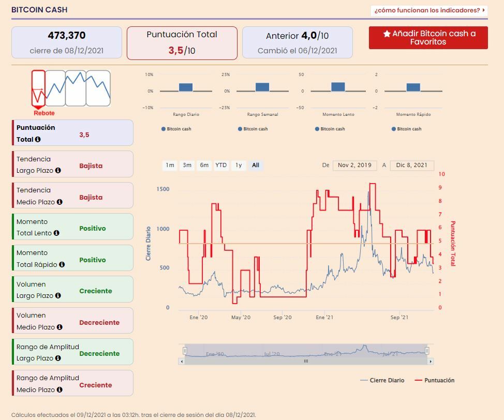Open info icon next to Puntuación Total
This screenshot has height=420, width=504.
pos(38,140)
